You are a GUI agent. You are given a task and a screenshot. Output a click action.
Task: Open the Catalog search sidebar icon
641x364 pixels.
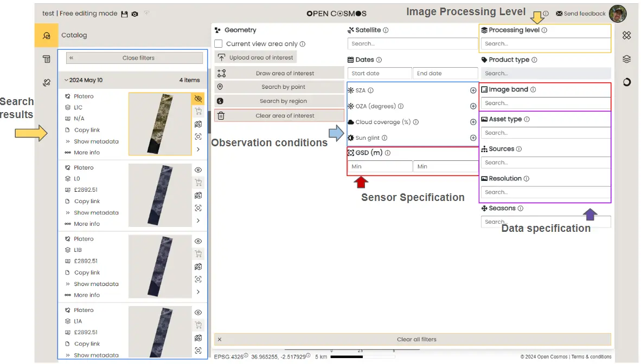point(46,35)
